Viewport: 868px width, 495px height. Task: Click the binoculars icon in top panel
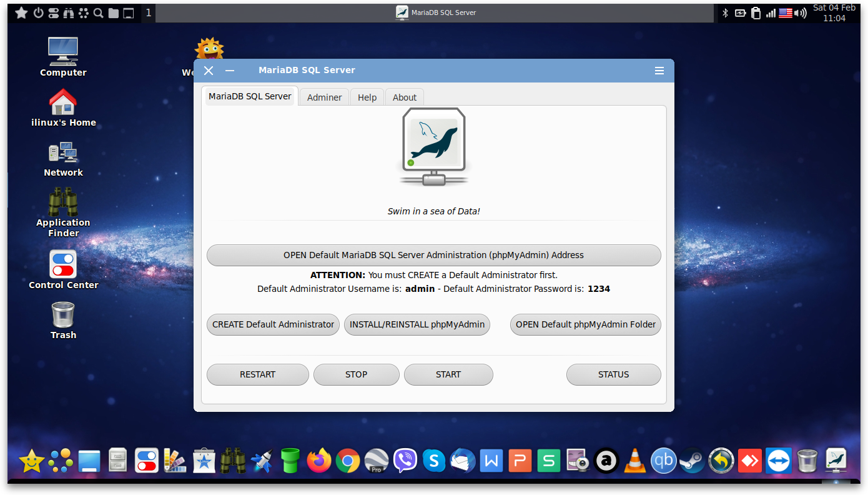pos(69,12)
